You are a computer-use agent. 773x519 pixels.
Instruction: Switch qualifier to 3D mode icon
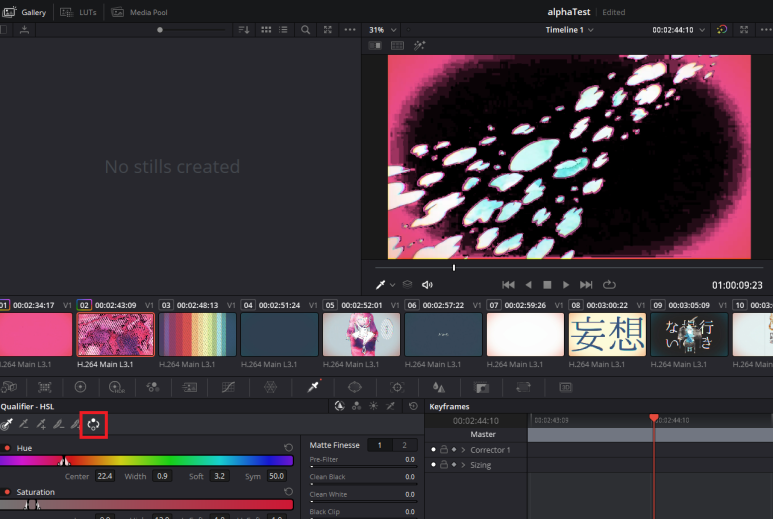coord(390,406)
